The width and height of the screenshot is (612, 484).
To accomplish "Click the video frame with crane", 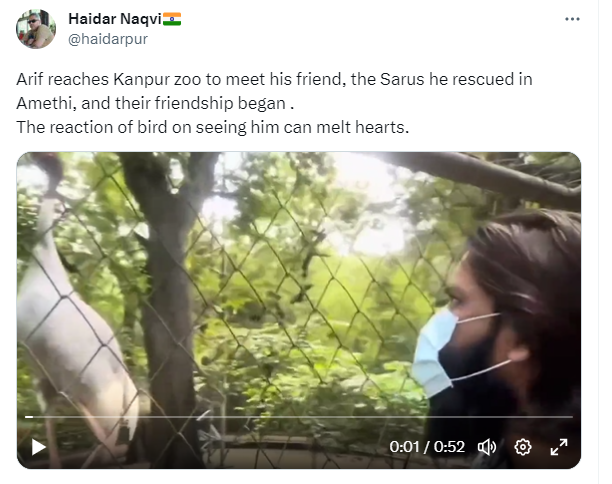I will coord(299,310).
